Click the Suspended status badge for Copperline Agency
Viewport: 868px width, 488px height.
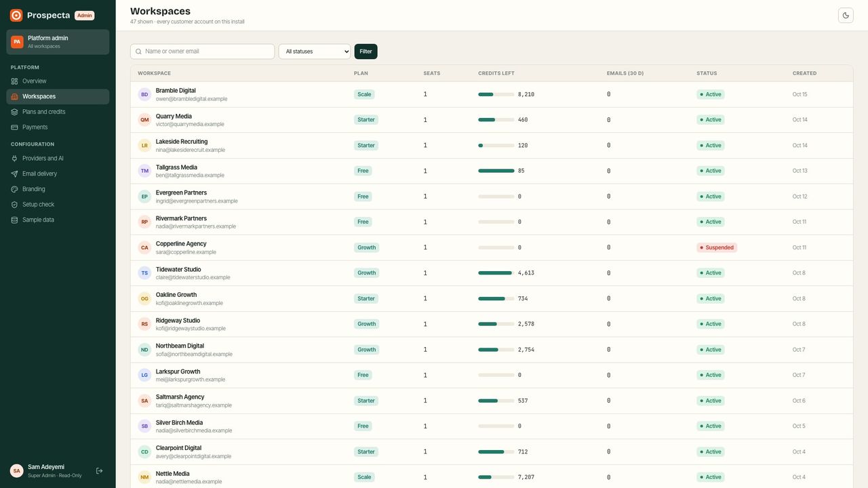click(717, 247)
